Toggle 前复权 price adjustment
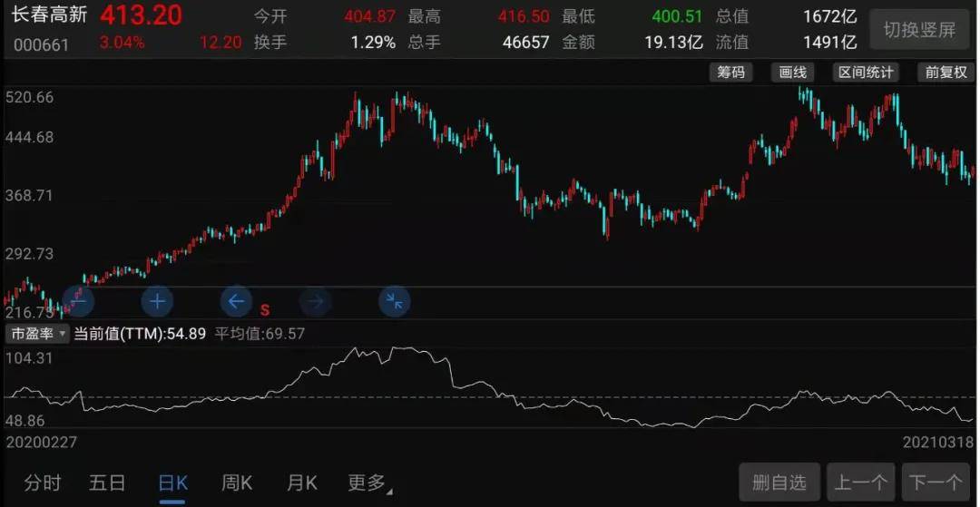The width and height of the screenshot is (980, 507). click(946, 73)
